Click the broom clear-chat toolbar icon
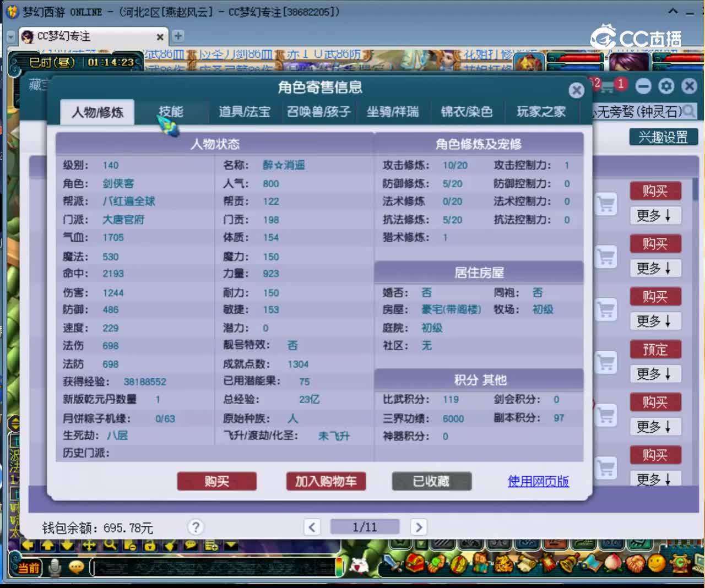705x588 pixels. pos(170,545)
